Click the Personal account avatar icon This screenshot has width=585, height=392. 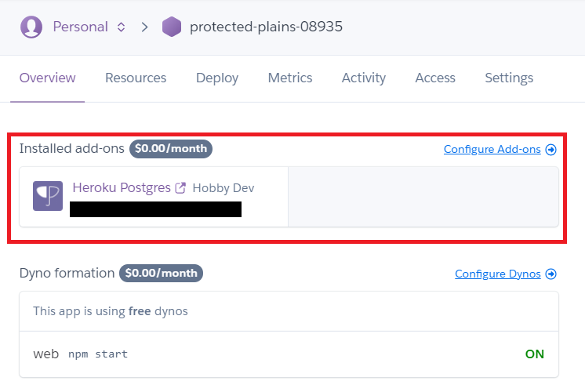[31, 27]
